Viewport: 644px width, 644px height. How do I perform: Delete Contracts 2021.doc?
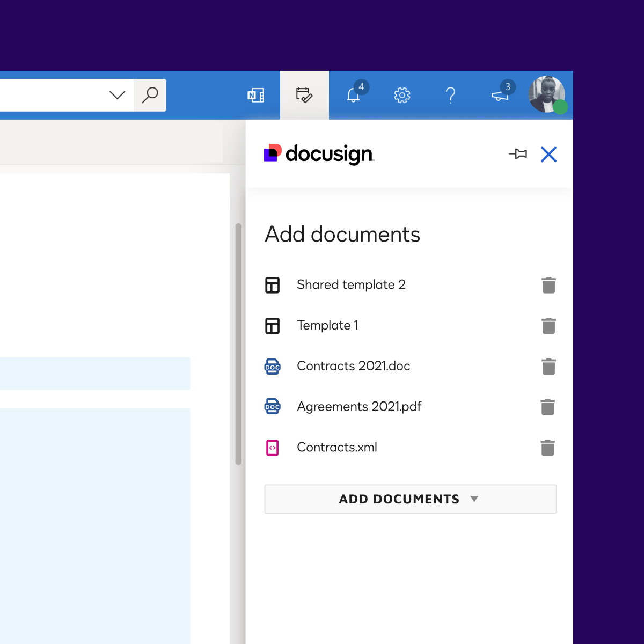(548, 367)
